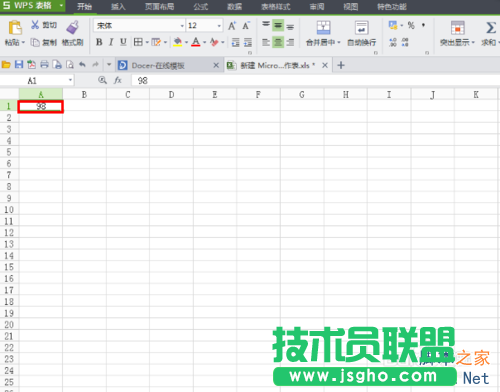The image size is (500, 392).
Task: Toggle underline formatting
Action: coord(123,42)
